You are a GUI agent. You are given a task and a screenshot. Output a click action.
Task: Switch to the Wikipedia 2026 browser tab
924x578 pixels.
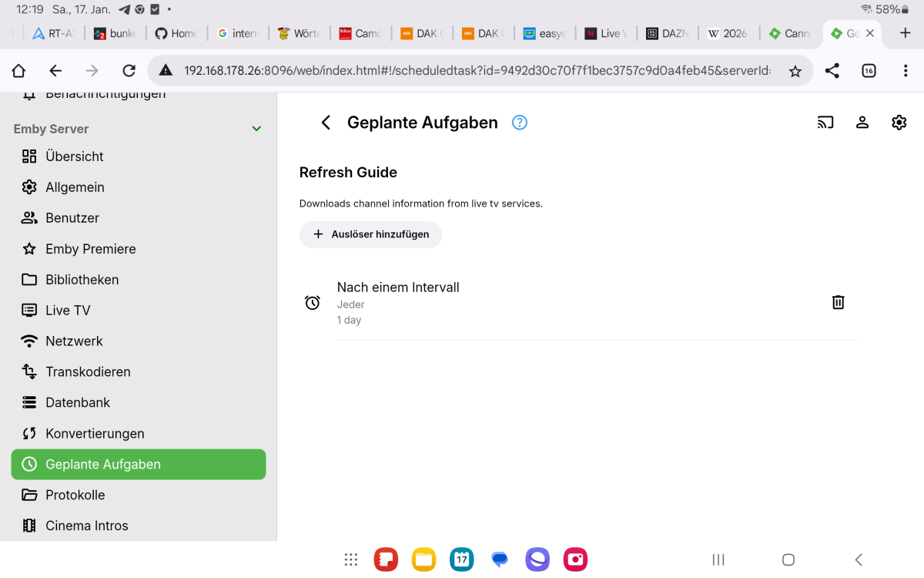(728, 33)
